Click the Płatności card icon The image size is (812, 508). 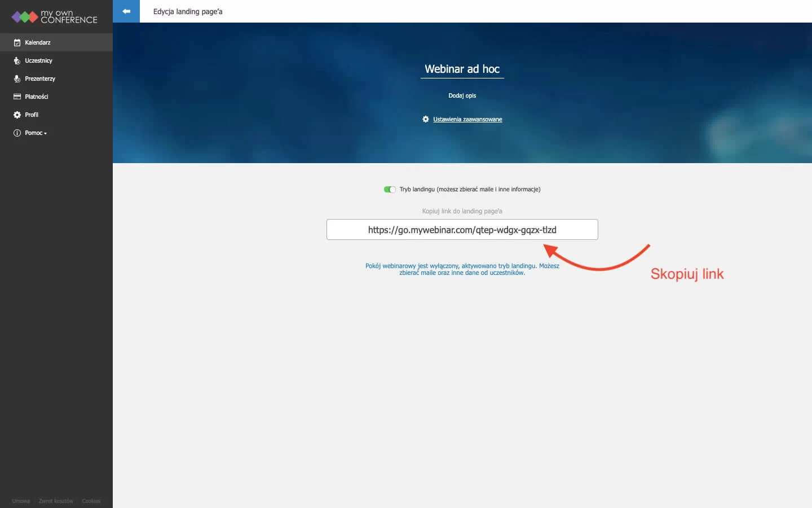coord(17,97)
